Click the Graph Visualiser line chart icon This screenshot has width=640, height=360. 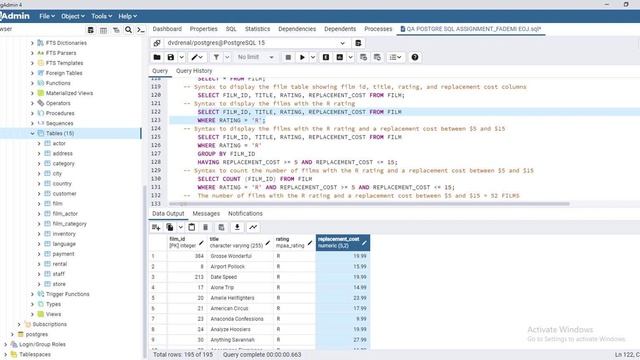pyautogui.click(x=253, y=227)
